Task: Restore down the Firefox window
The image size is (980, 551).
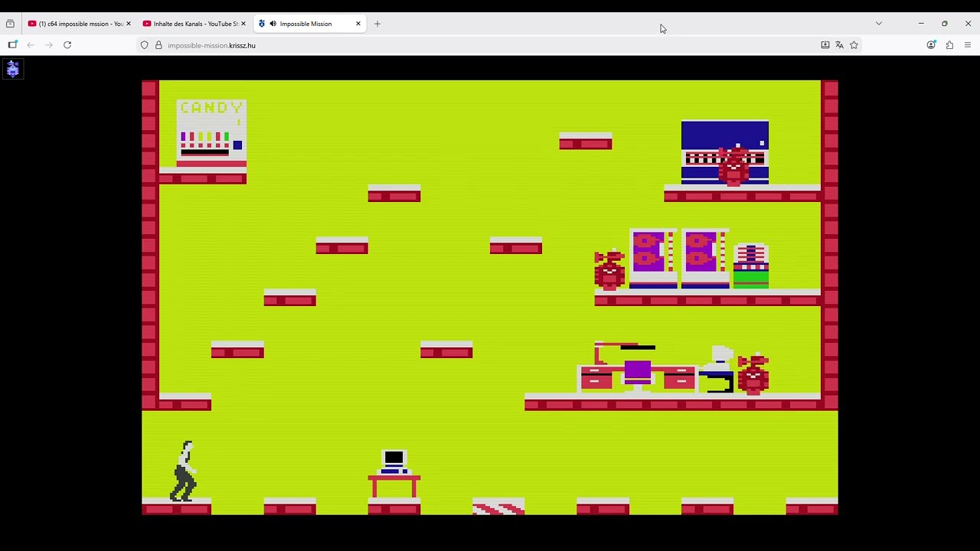Action: point(945,24)
